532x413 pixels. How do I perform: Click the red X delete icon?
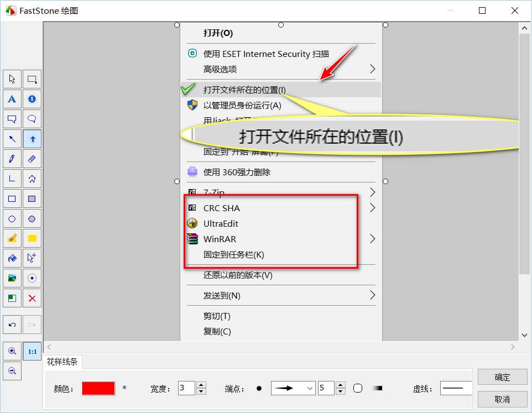tap(32, 298)
